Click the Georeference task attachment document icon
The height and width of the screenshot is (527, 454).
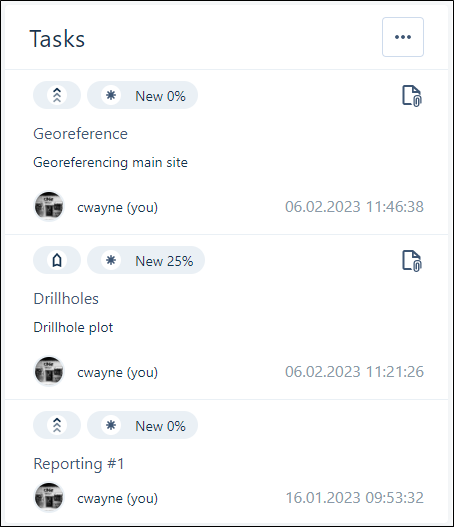click(x=412, y=96)
